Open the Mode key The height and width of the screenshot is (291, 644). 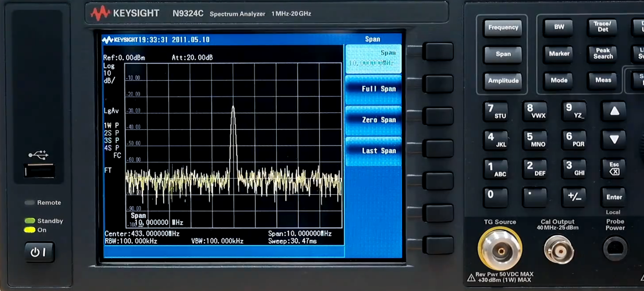(x=559, y=80)
